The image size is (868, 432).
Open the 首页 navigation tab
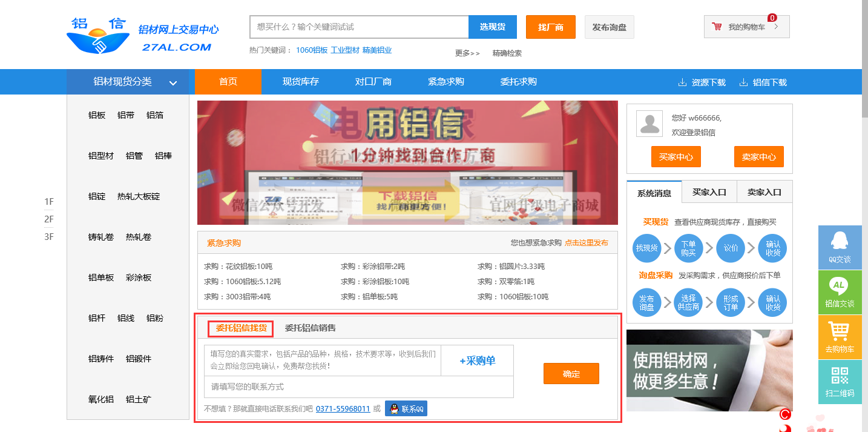click(x=228, y=82)
